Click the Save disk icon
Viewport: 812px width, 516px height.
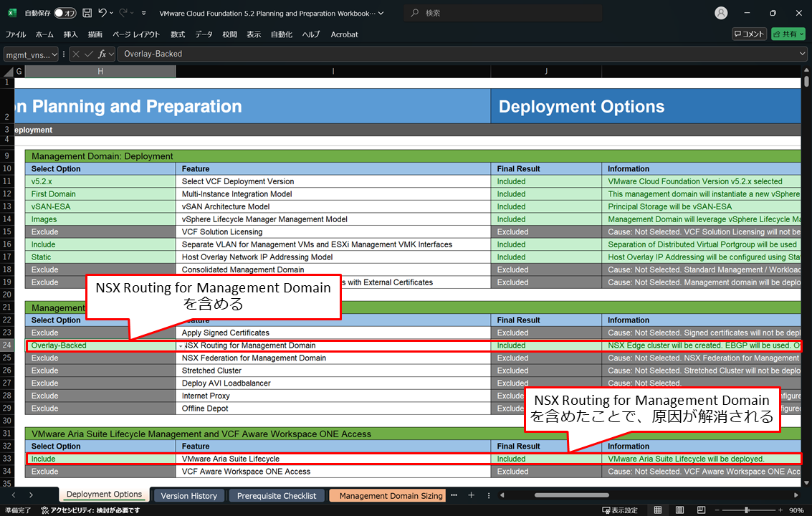[x=87, y=13]
